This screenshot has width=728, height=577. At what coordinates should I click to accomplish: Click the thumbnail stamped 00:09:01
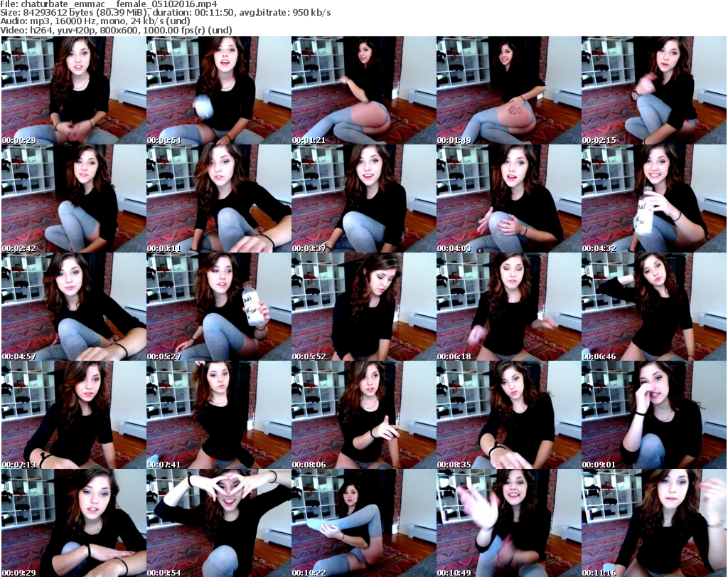click(x=653, y=415)
